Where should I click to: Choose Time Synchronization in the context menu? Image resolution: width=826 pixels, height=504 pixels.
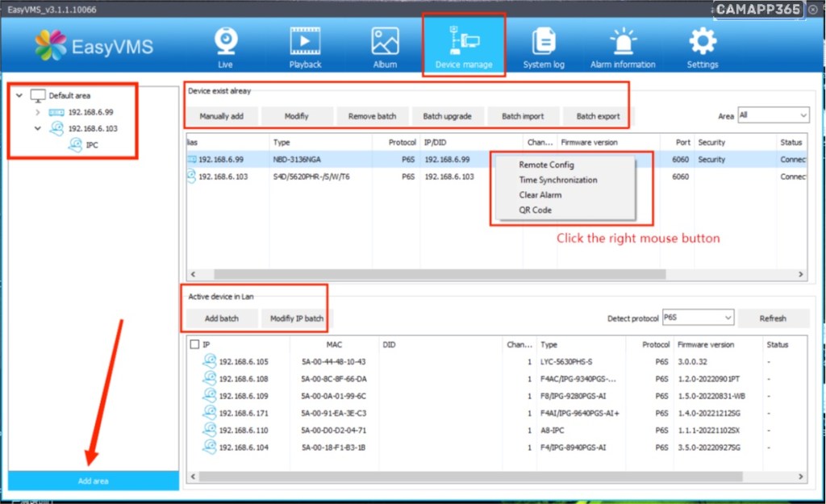557,180
